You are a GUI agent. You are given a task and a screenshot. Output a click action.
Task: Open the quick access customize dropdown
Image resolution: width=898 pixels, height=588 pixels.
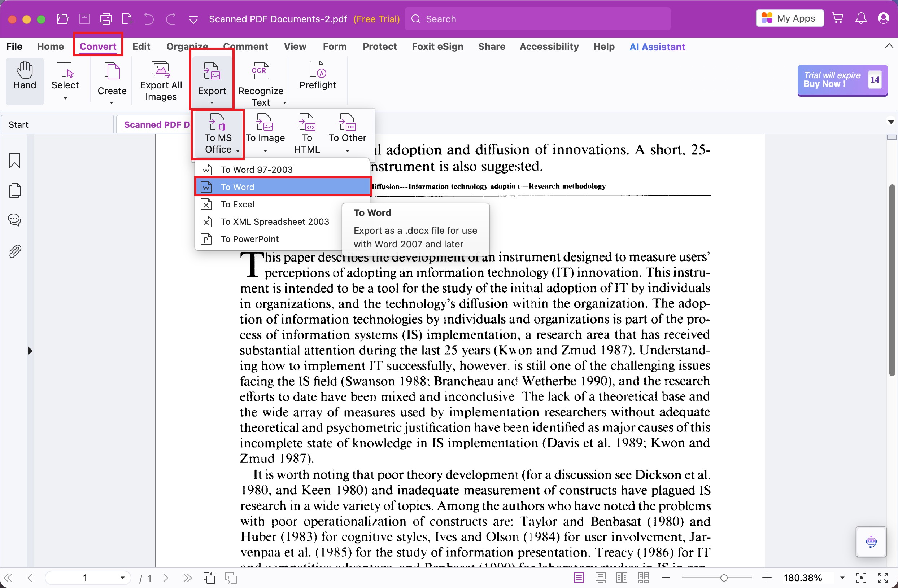[x=193, y=19]
